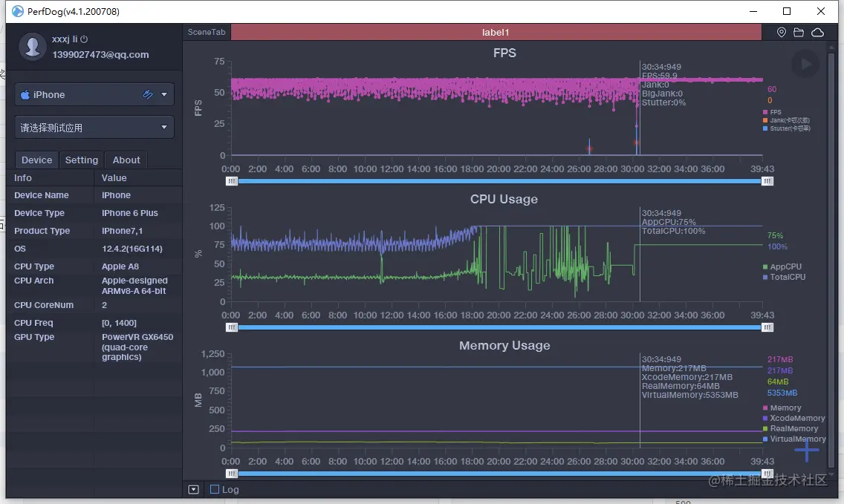Click the cloud upload icon

tap(817, 32)
